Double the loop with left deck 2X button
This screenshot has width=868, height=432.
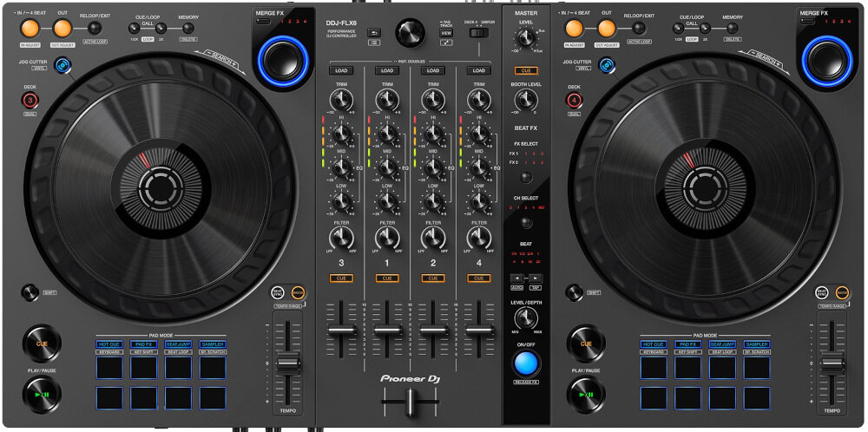point(161,29)
